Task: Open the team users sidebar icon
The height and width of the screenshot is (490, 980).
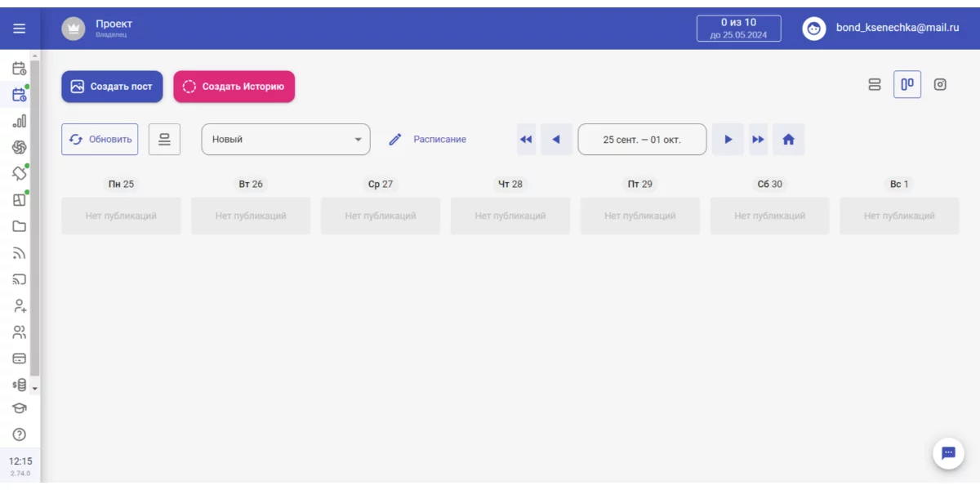Action: 19,332
